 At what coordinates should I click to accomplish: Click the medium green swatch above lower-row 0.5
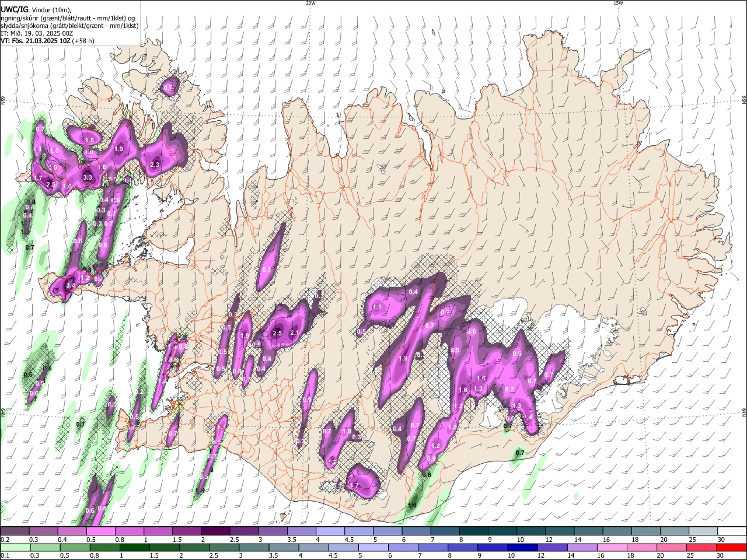pos(75,547)
